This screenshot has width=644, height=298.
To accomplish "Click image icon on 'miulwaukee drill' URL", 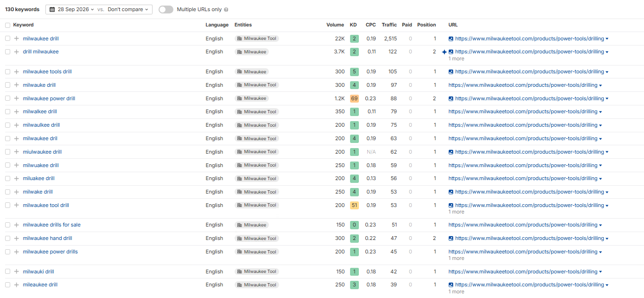I will tap(451, 152).
